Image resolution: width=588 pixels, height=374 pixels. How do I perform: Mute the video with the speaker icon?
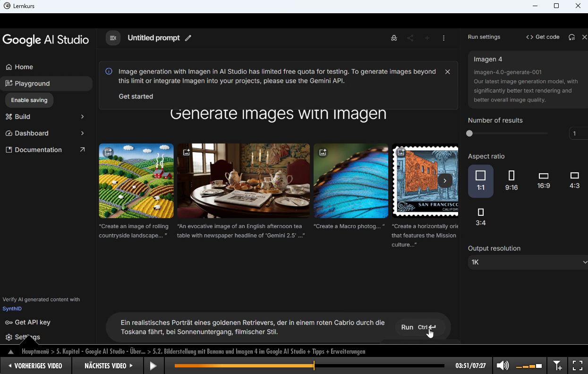click(x=503, y=365)
